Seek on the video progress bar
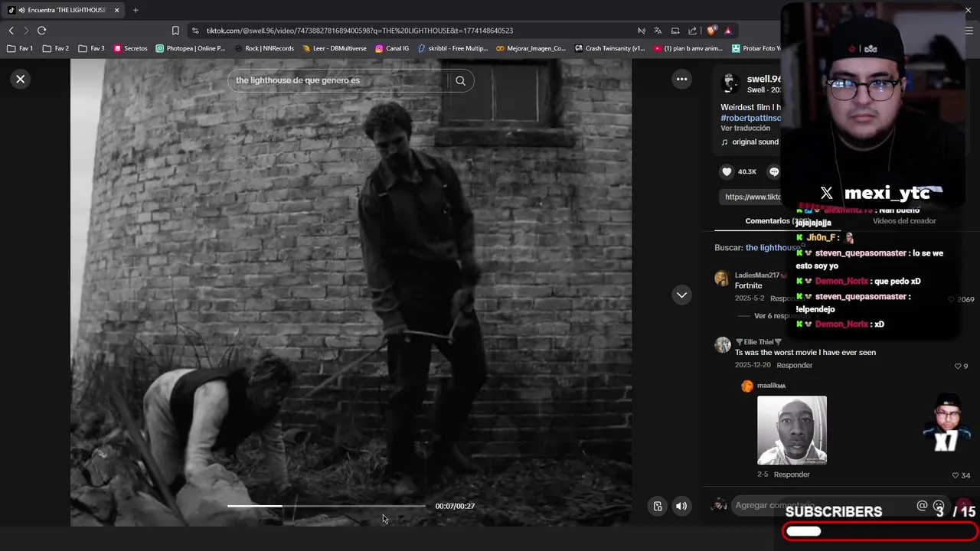Image resolution: width=980 pixels, height=551 pixels. (x=326, y=506)
